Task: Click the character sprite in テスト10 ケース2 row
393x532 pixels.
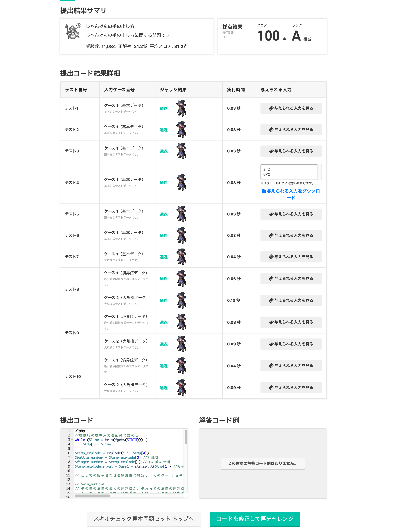Action: click(x=181, y=387)
